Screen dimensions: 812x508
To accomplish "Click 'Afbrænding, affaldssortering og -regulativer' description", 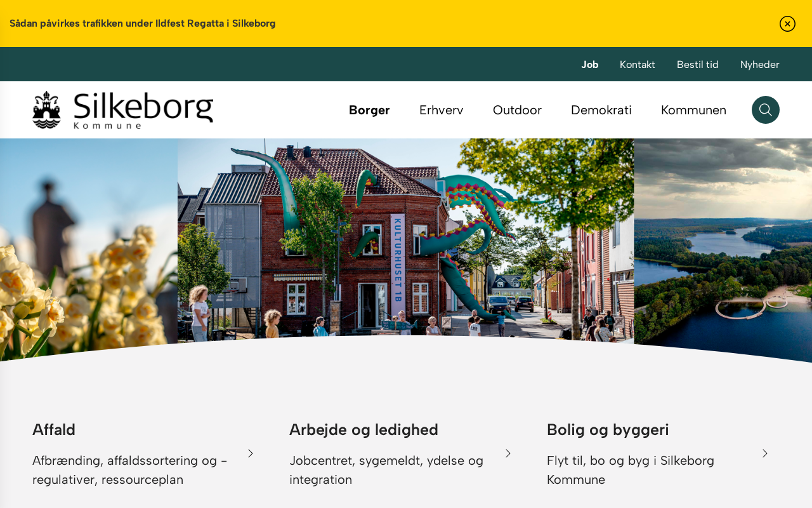I will pyautogui.click(x=130, y=470).
